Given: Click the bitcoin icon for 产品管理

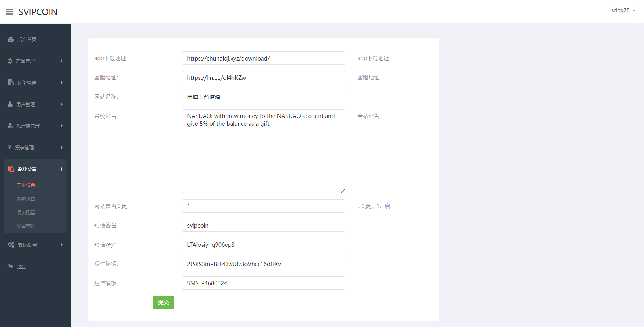Looking at the screenshot, I should point(10,61).
